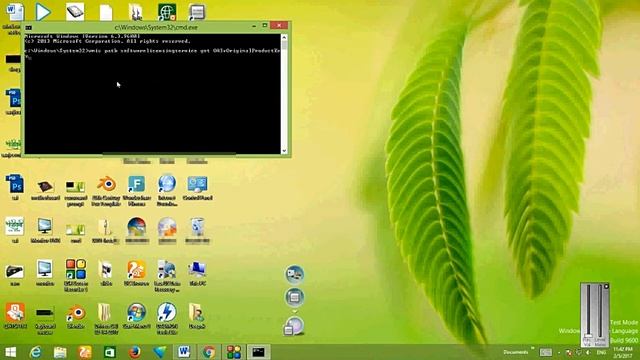Open the Documents toolbar on the taskbar

516,352
